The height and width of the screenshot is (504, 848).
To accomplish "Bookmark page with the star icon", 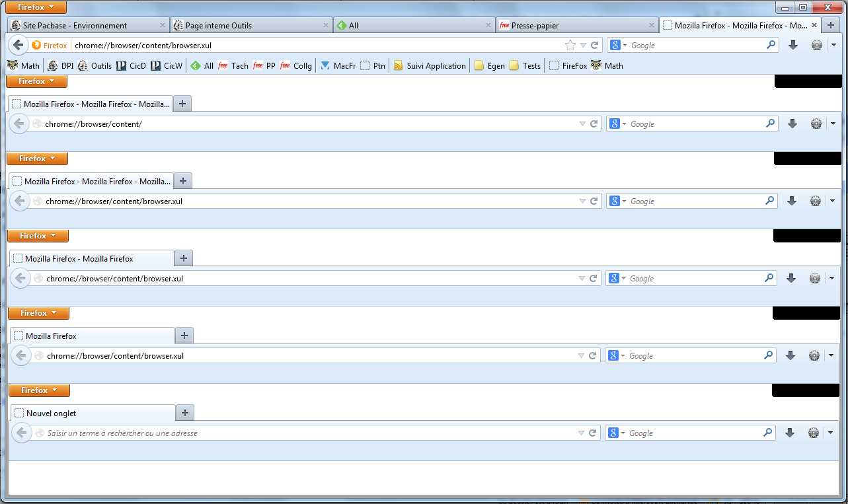I will point(570,45).
